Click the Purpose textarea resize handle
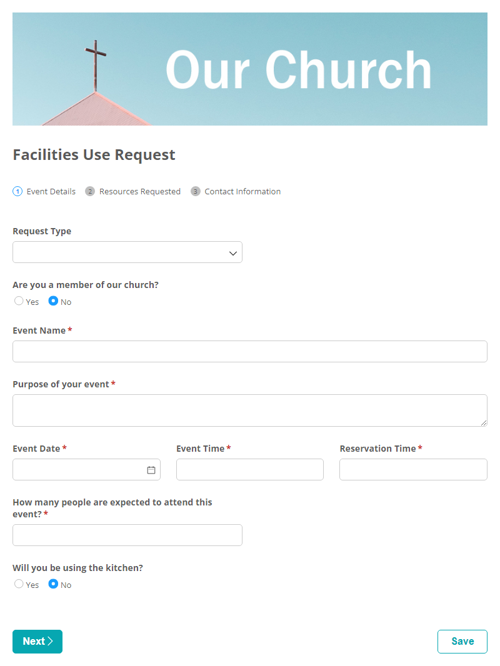Image resolution: width=500 pixels, height=666 pixels. [x=484, y=423]
